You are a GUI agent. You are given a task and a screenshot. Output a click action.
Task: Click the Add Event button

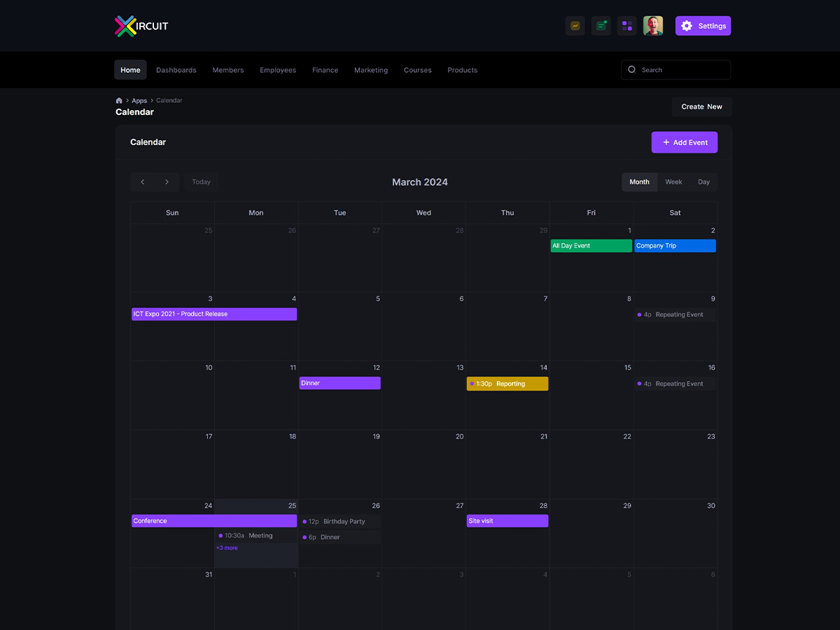coord(685,142)
